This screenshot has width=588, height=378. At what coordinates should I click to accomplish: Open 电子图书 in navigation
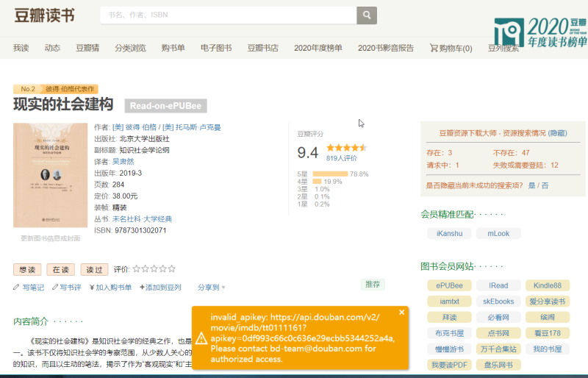216,48
